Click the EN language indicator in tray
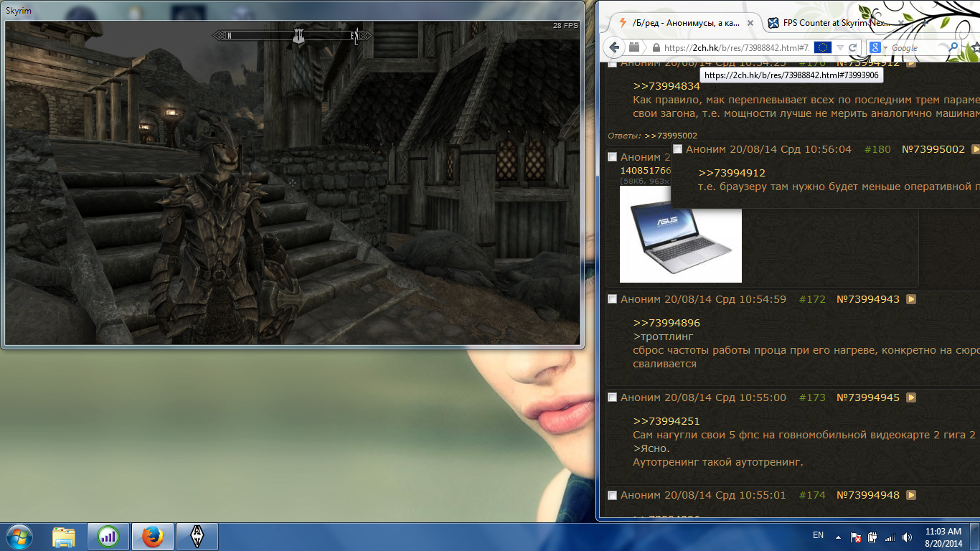Screen dimensions: 980x551 (x=819, y=535)
